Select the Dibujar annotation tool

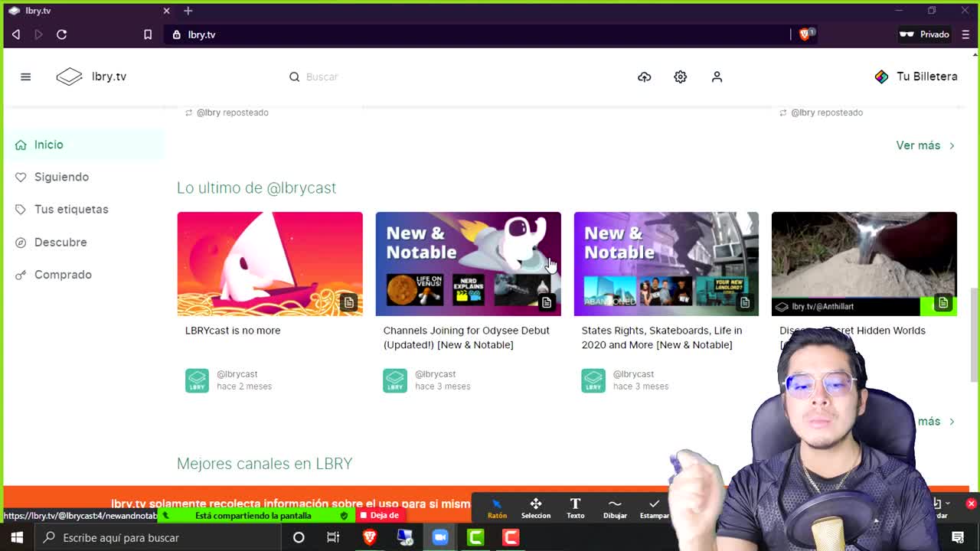pos(615,507)
